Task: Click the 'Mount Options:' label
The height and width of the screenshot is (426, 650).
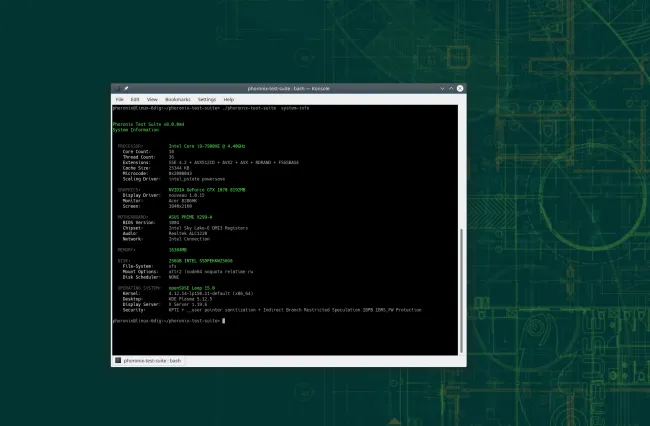Action: point(140,272)
